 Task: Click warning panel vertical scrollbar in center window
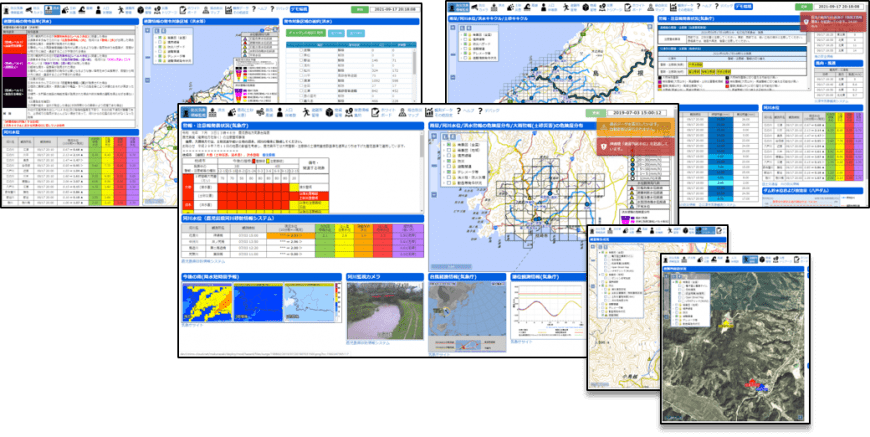[x=423, y=172]
